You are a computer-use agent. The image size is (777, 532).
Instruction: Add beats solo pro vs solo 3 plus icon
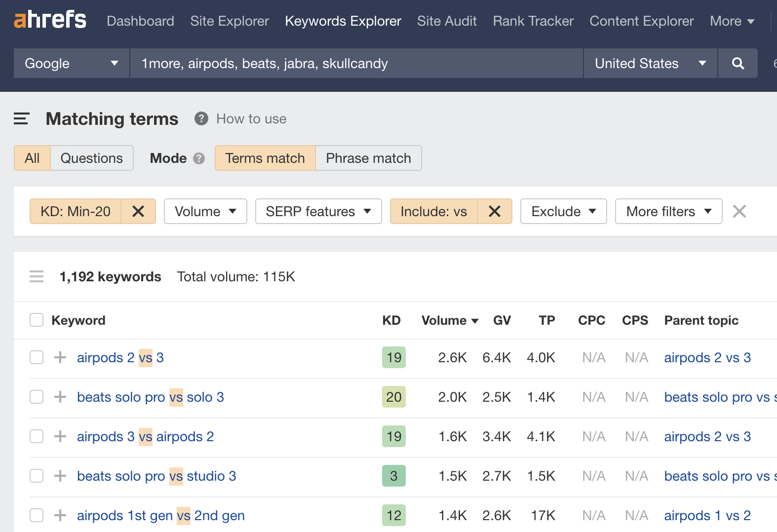[60, 397]
